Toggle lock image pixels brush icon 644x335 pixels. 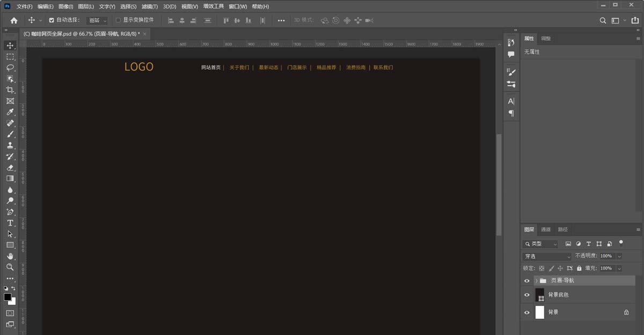pos(551,268)
